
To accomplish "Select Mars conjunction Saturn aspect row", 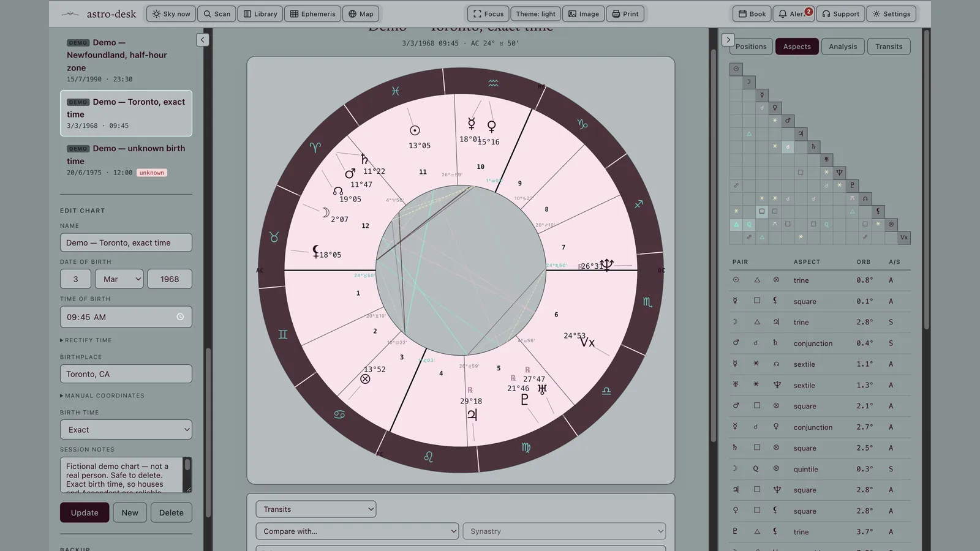I will point(820,343).
